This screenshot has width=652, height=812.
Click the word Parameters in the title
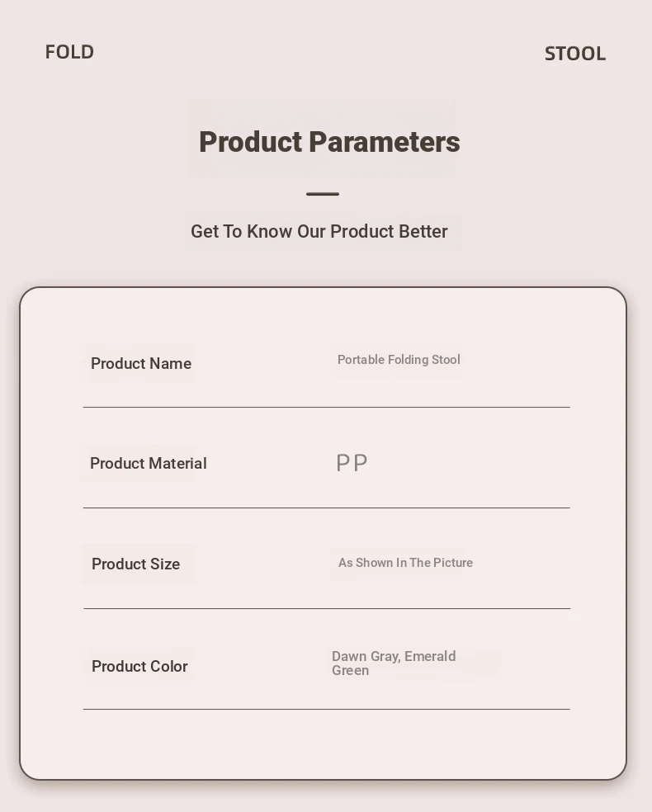[x=385, y=142]
